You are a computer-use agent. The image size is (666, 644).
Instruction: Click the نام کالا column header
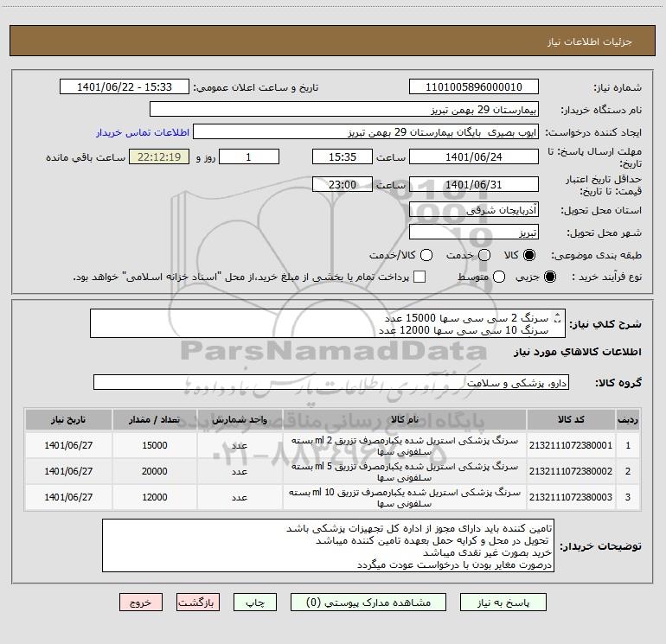(405, 419)
